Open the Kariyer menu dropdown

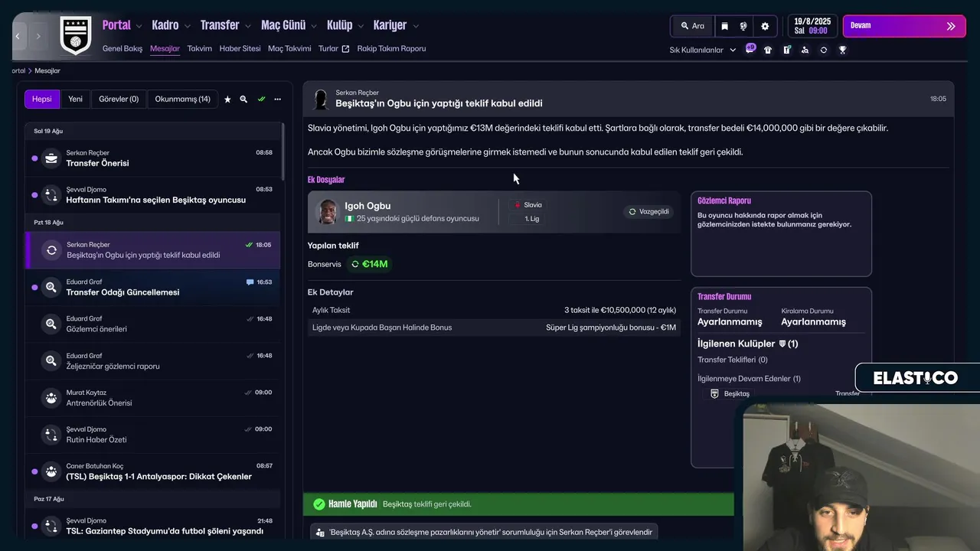[x=396, y=25]
